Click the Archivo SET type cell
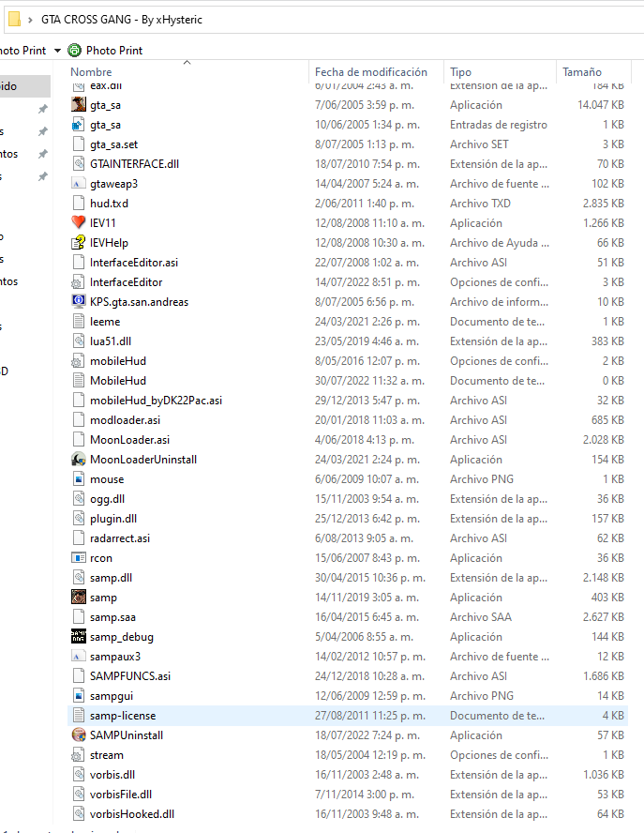The height and width of the screenshot is (833, 644). coord(479,144)
